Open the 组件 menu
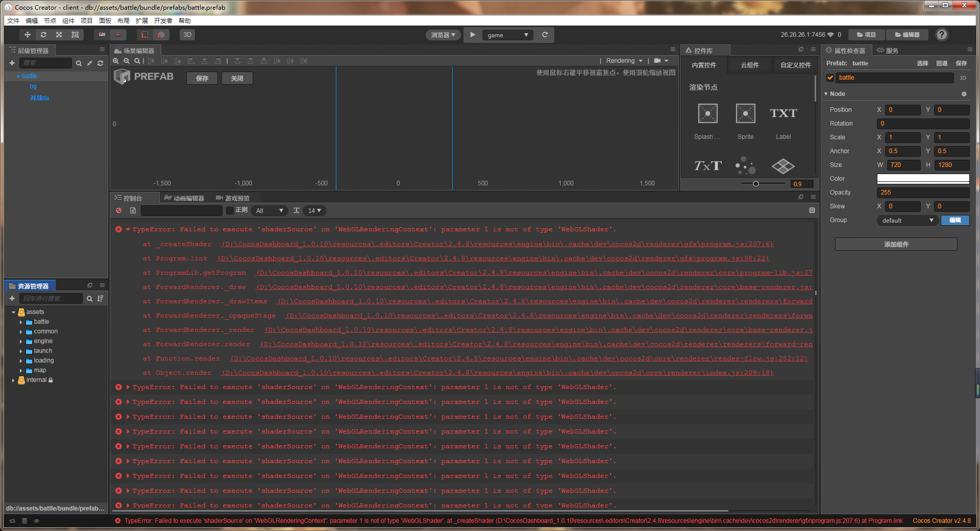This screenshot has height=531, width=980. 68,20
